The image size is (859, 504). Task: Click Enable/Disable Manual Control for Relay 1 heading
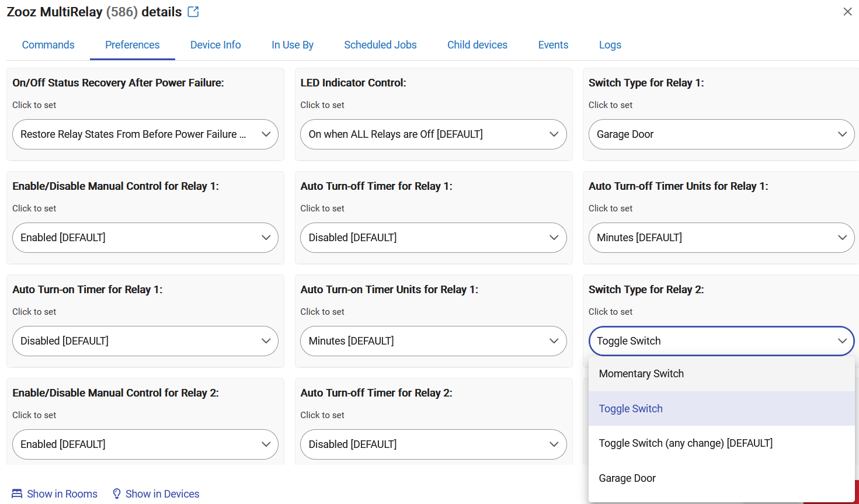(116, 186)
